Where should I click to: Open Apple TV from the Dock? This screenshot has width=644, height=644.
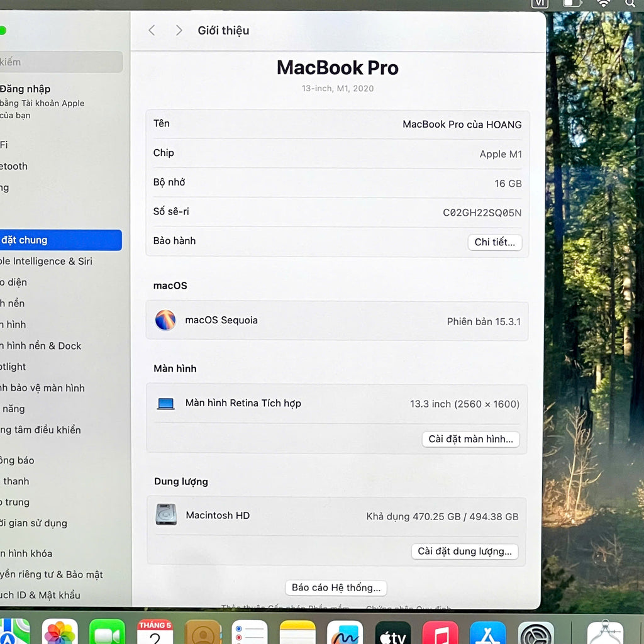coord(392,631)
